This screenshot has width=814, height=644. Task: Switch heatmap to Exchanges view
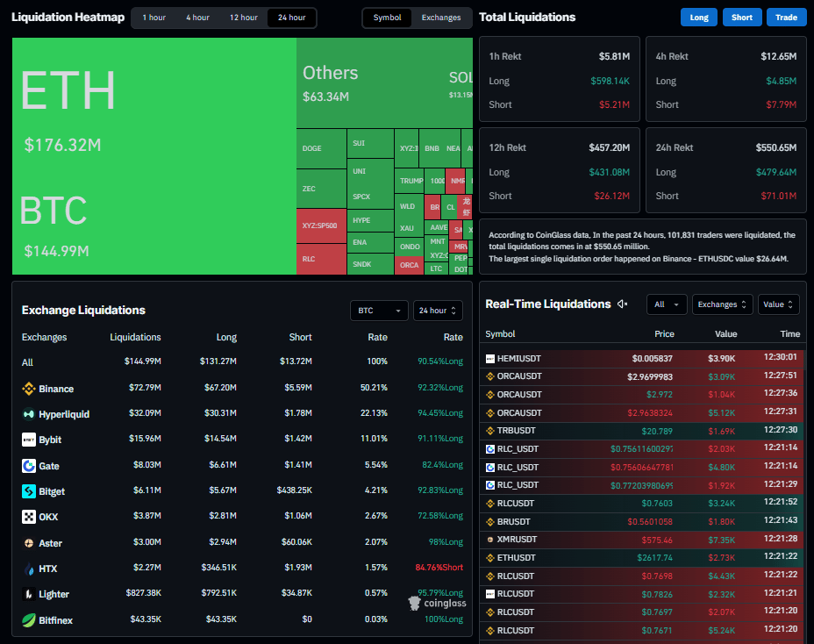[x=441, y=18]
